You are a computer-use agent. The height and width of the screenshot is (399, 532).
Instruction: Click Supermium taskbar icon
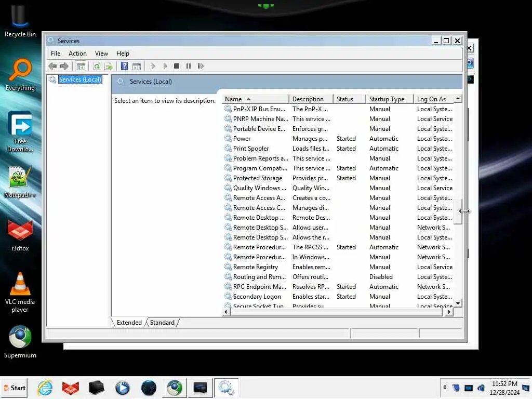pos(175,388)
